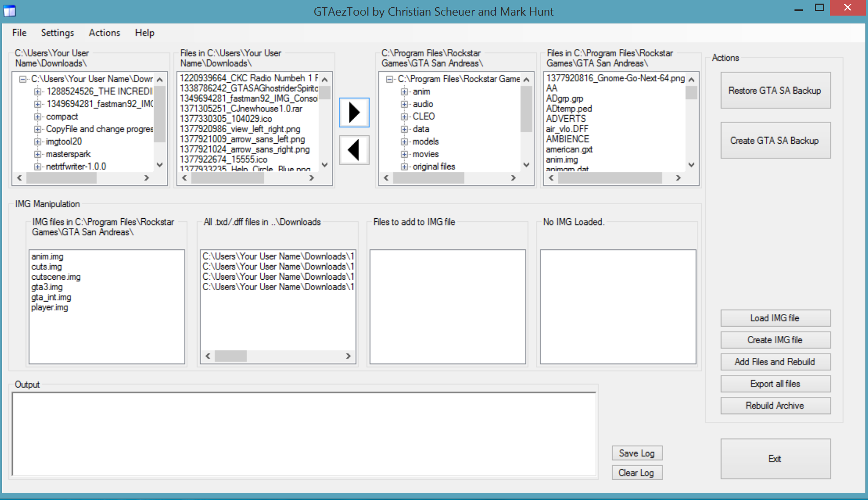Click the Export all files button

775,384
